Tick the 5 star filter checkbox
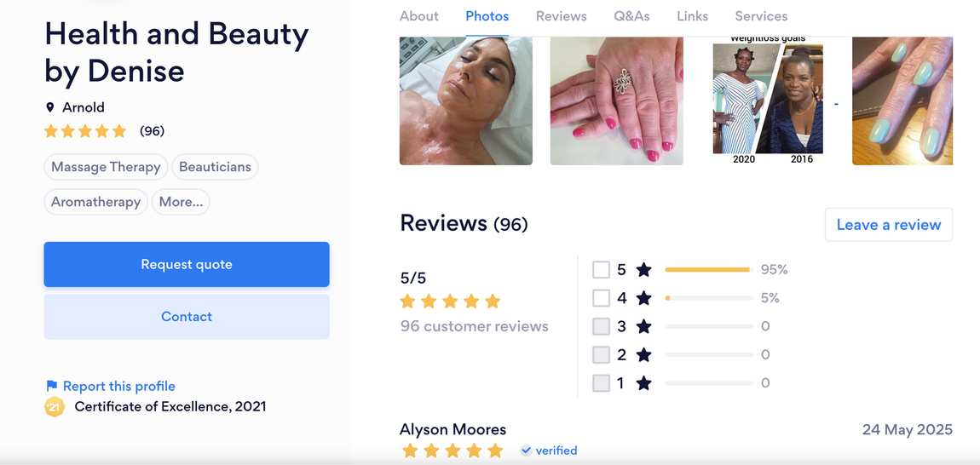The image size is (980, 465). (x=601, y=270)
